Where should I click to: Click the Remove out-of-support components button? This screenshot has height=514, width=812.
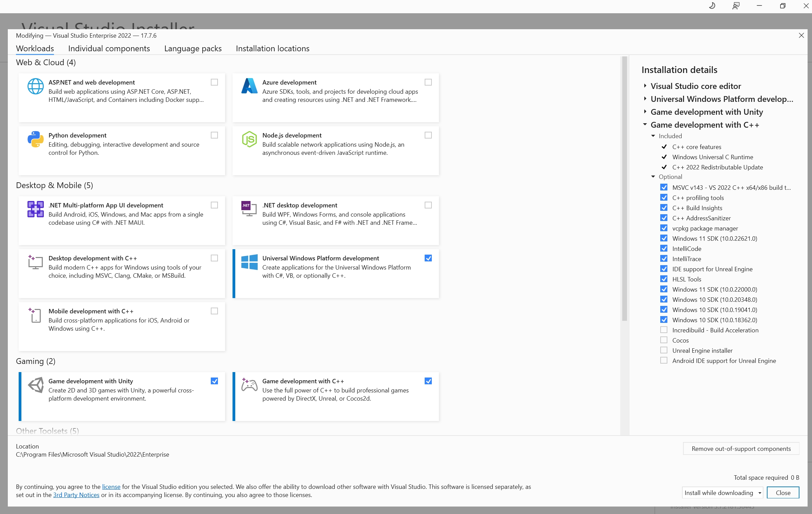pyautogui.click(x=741, y=448)
